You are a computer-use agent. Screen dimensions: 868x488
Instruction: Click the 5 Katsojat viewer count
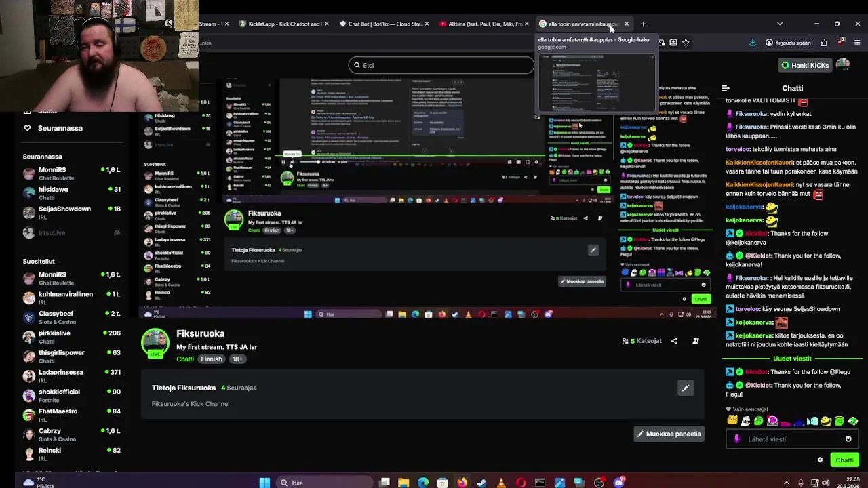coord(642,341)
